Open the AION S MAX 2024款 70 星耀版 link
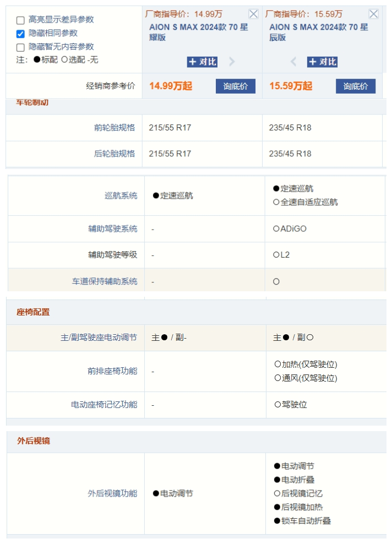Image resolution: width=392 pixels, height=544 pixels. pyautogui.click(x=198, y=32)
